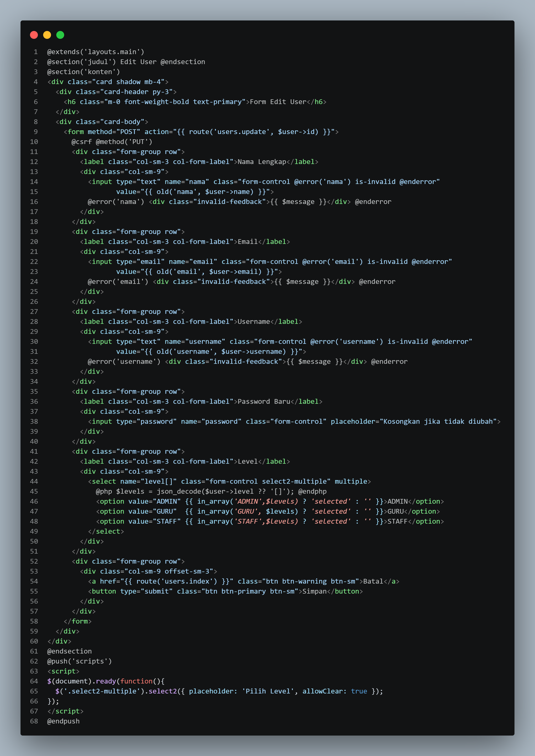Click 'Nama Lengkap' label text
535x756 pixels.
click(262, 162)
